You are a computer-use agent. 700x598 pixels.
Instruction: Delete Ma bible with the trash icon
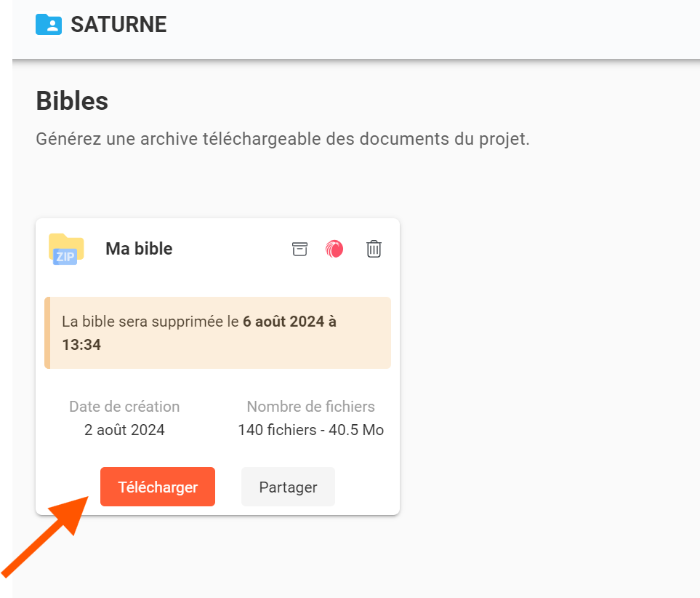click(374, 249)
